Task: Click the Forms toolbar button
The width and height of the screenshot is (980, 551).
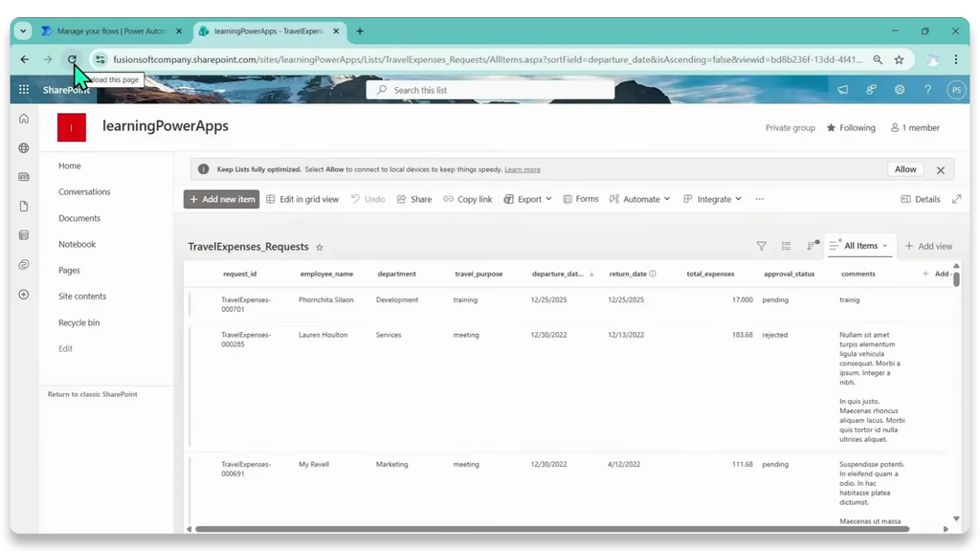Action: tap(581, 199)
